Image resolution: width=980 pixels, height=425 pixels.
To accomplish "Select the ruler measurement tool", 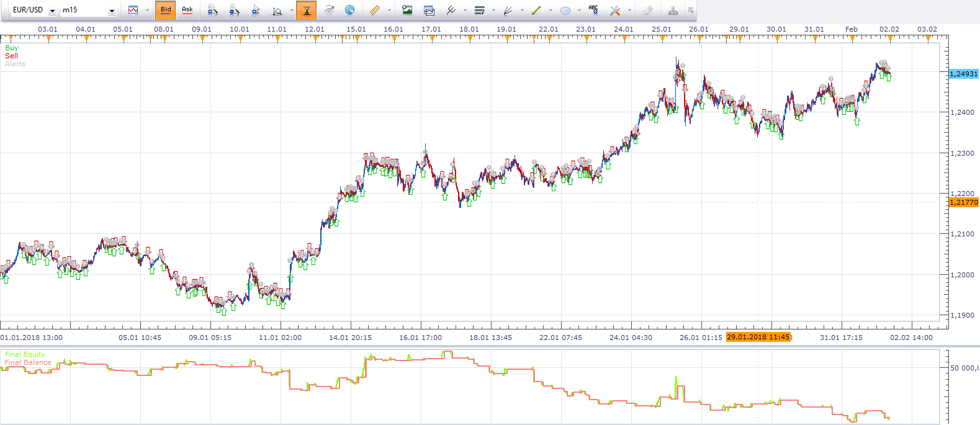I will [x=375, y=10].
